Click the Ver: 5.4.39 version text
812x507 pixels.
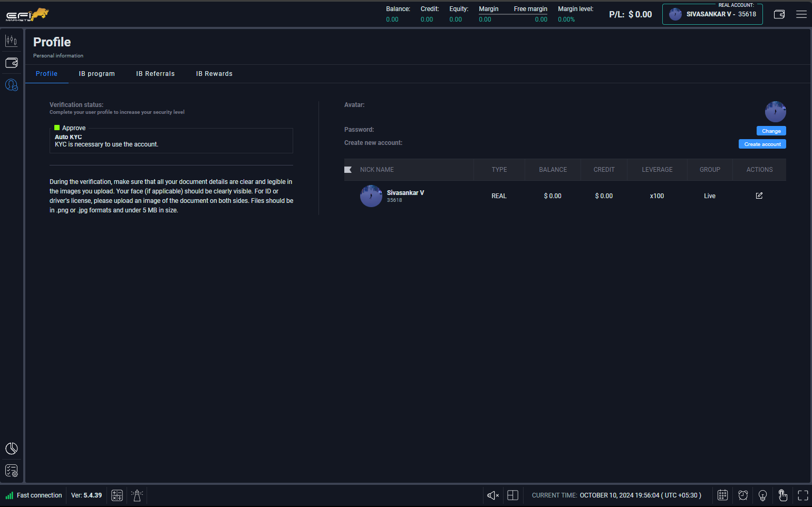(x=86, y=495)
